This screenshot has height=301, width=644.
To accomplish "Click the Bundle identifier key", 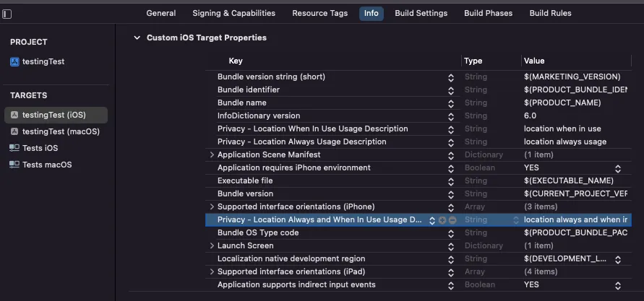I will coord(249,90).
